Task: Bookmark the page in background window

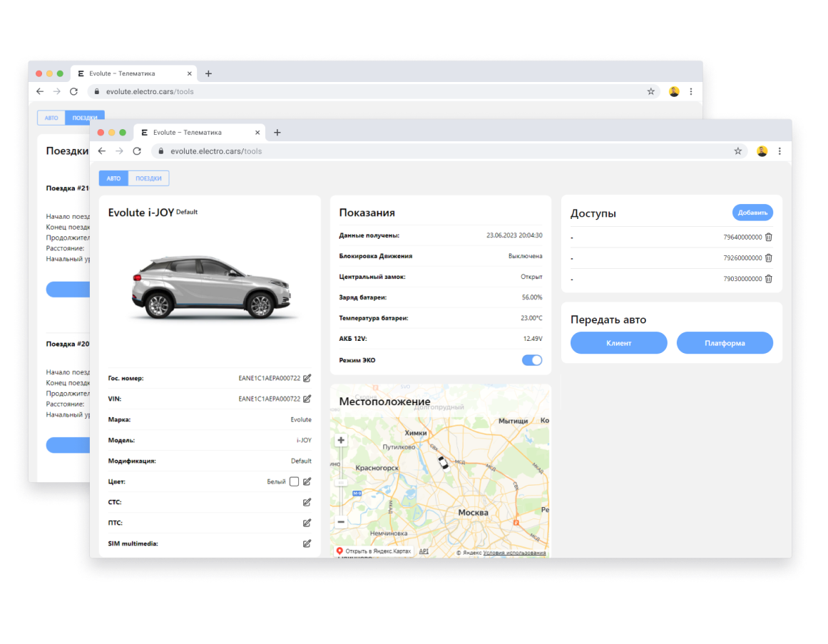Action: [650, 91]
